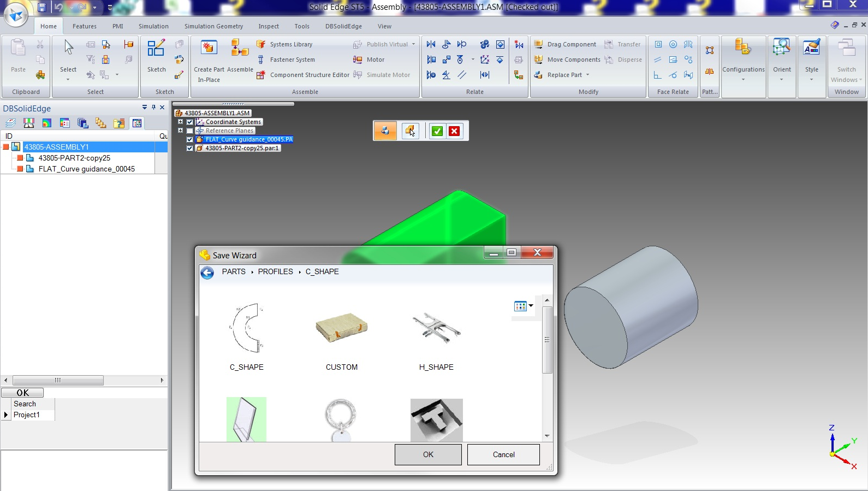Uncheck 43805-PART2-copy25.par:1 in PathFinder
Viewport: 868px width, 491px height.
point(189,148)
